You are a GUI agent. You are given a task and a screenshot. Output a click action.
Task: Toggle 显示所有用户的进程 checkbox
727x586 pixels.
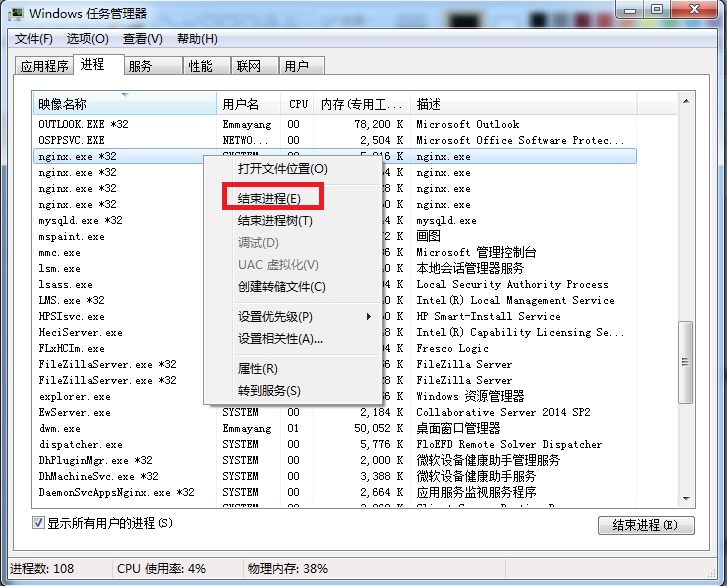click(x=39, y=523)
